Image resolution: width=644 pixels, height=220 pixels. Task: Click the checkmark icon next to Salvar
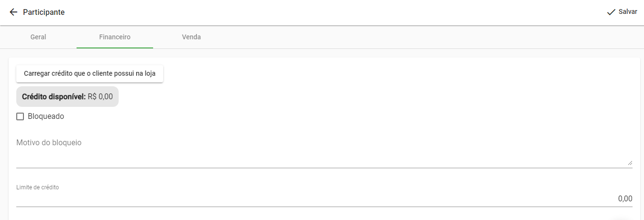[x=611, y=12]
